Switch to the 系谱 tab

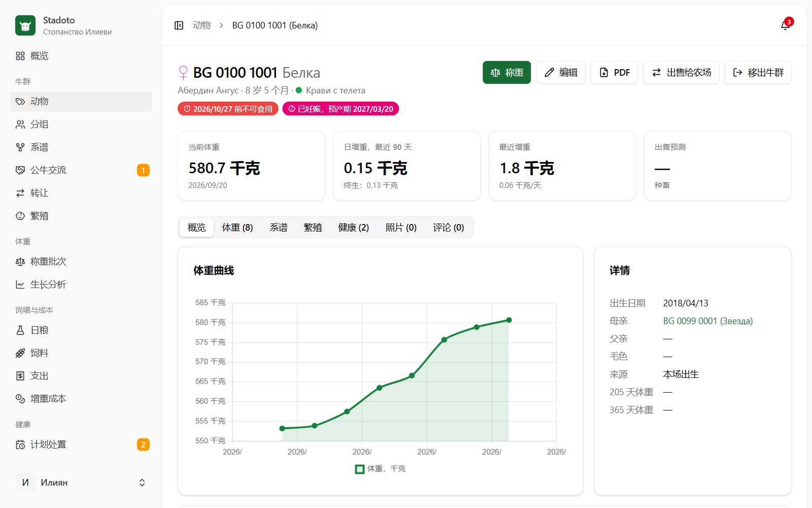(x=279, y=228)
